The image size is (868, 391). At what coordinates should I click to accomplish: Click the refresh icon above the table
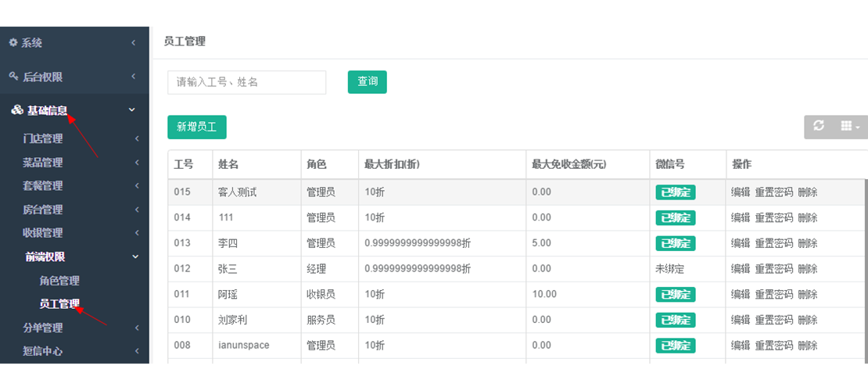pos(819,126)
